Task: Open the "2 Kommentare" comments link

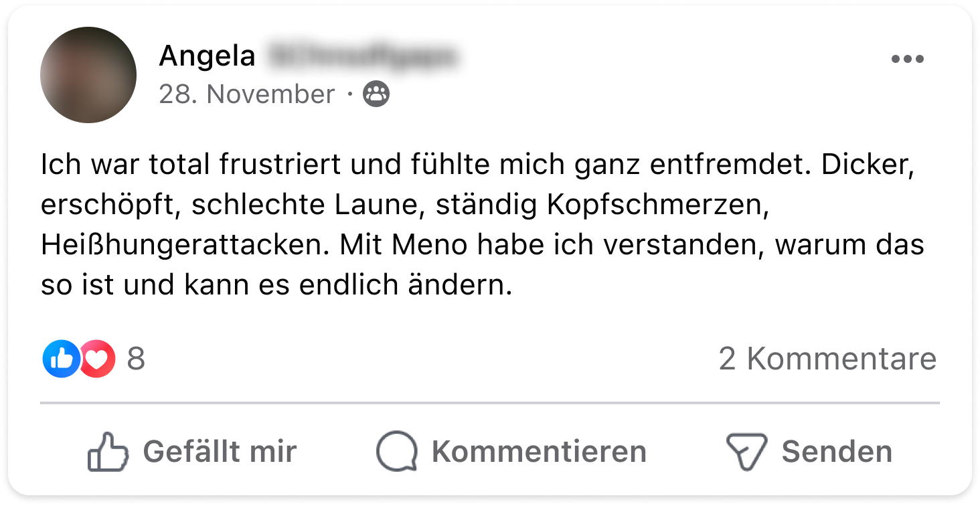Action: point(827,359)
